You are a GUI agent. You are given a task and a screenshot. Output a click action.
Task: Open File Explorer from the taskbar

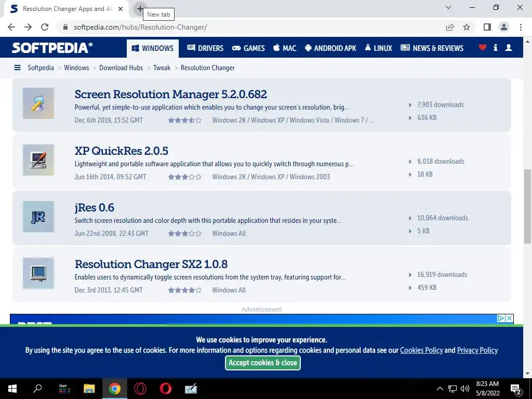coord(89,389)
